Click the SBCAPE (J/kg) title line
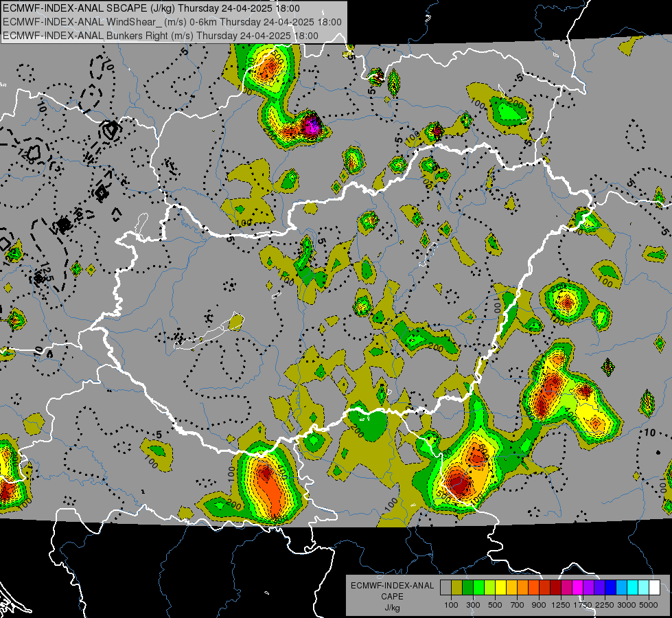672x618 pixels. (151, 8)
